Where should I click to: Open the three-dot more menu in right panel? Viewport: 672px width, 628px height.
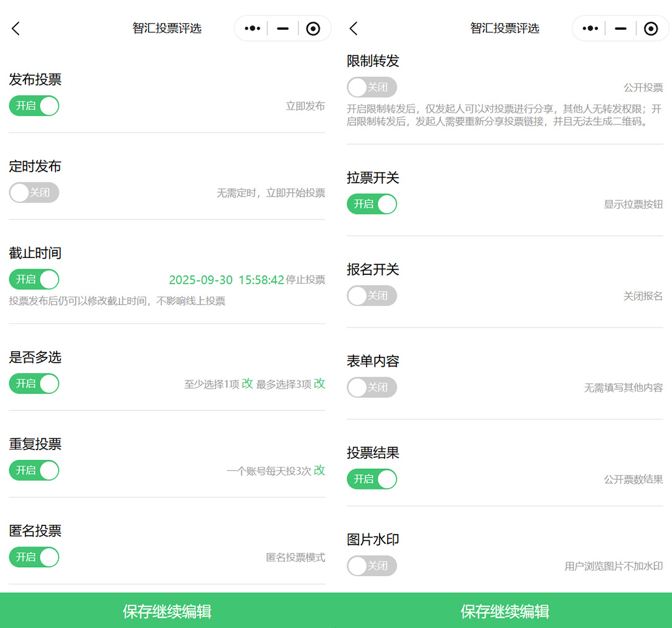pyautogui.click(x=590, y=29)
